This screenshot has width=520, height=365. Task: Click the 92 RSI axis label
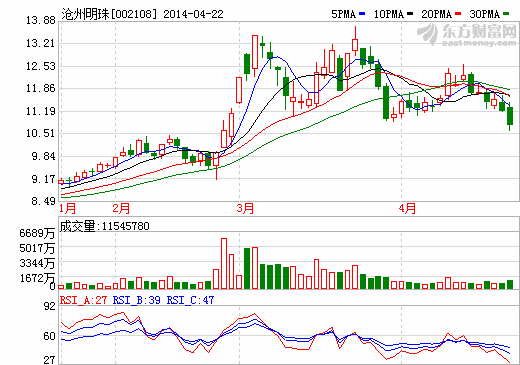click(50, 306)
